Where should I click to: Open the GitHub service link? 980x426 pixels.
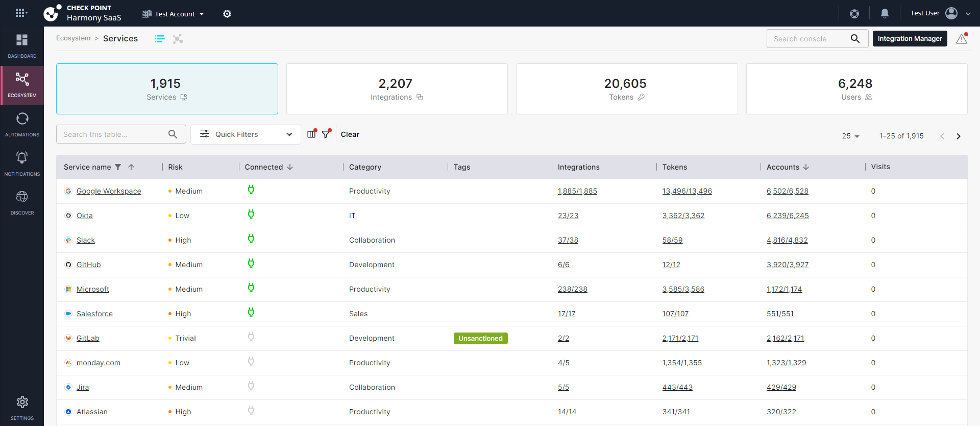click(x=89, y=265)
